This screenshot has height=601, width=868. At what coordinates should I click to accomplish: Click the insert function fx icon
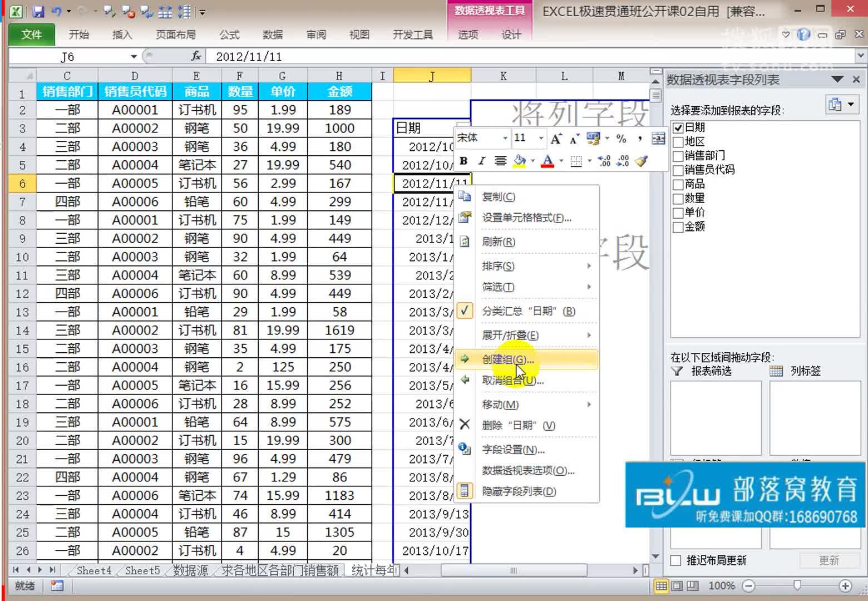196,56
